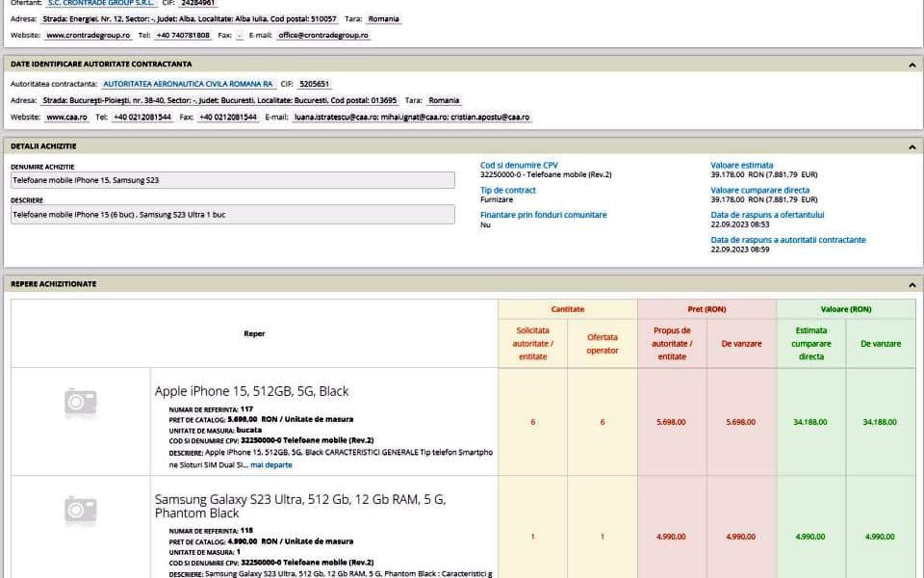Click the CAA CIF value 5205651
This screenshot has height=578, width=924.
[314, 85]
